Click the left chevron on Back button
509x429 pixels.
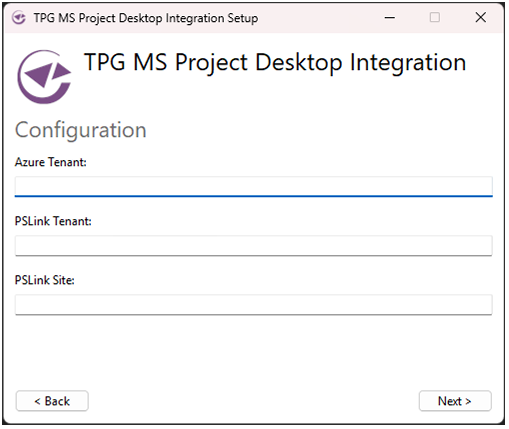tap(37, 401)
